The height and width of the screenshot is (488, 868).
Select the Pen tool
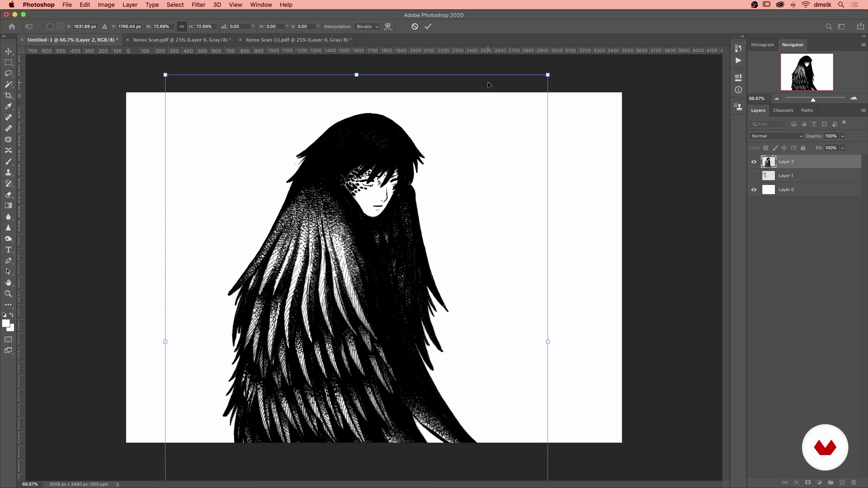tap(8, 261)
